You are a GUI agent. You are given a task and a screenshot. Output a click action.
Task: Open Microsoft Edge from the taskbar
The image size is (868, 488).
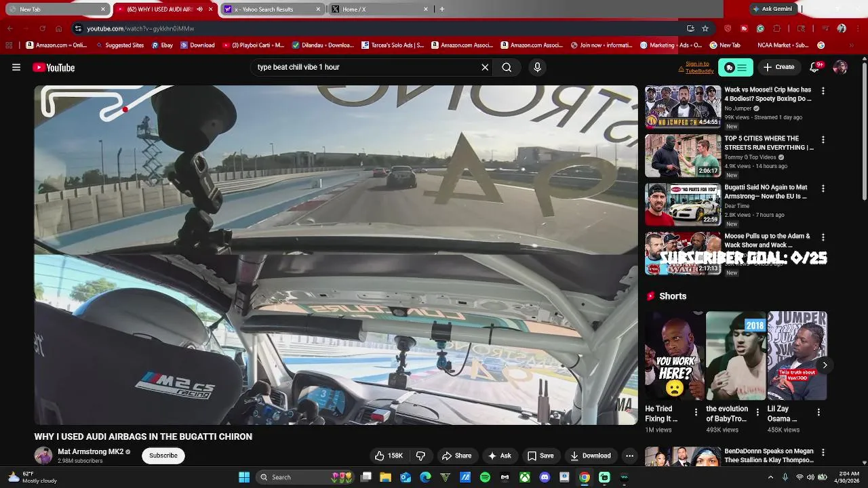425,477
